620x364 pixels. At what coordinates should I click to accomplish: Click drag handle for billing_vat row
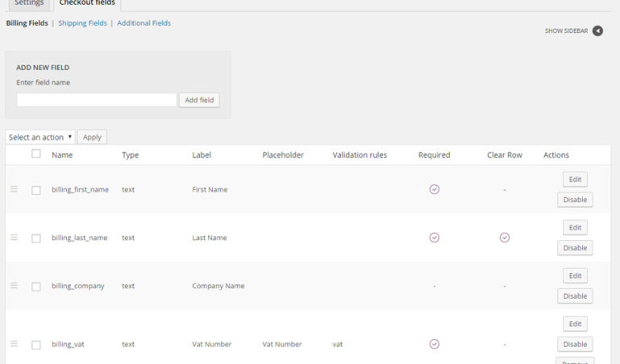(x=14, y=344)
